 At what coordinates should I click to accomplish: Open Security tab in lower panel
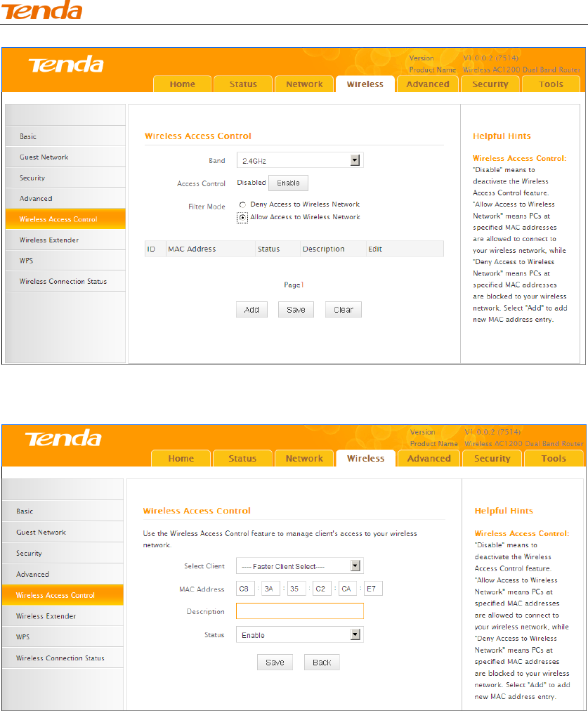[492, 459]
